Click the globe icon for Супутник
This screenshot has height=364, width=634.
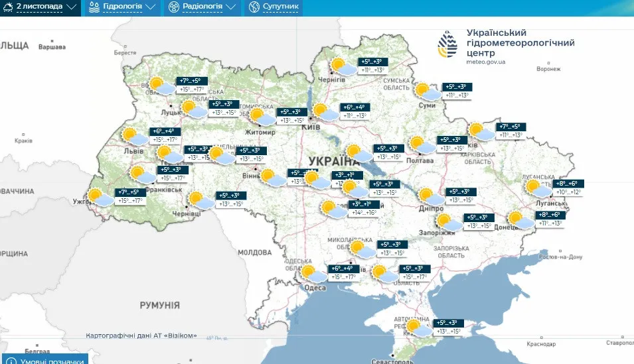(x=254, y=7)
